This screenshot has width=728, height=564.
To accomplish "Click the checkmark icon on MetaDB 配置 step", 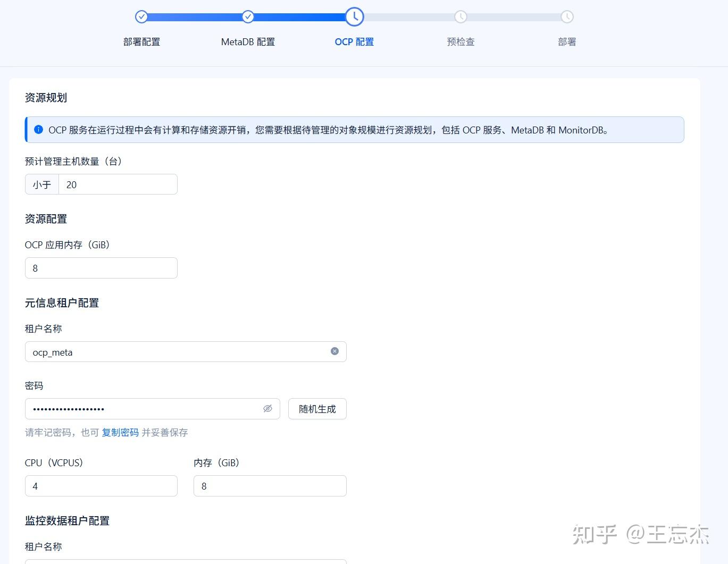I will pyautogui.click(x=248, y=16).
